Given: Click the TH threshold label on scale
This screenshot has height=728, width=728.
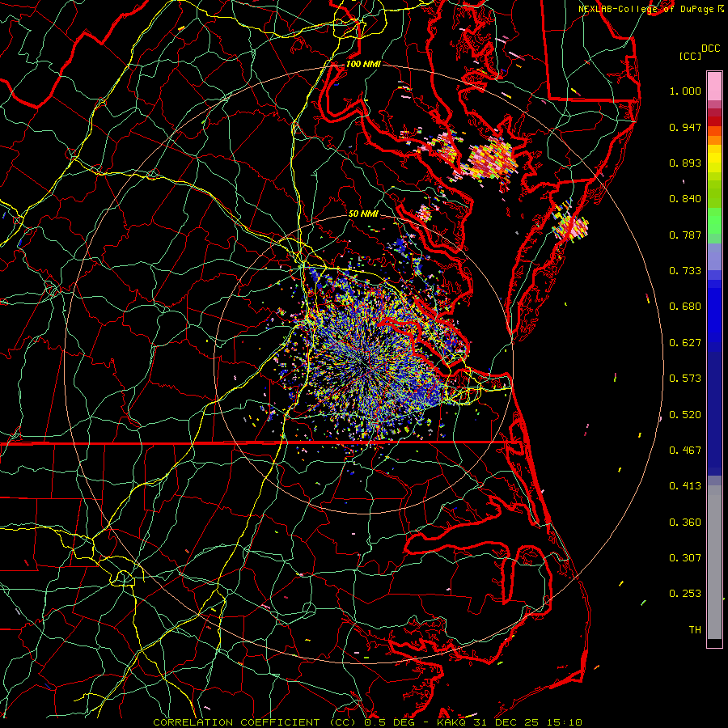Looking at the screenshot, I should (x=695, y=630).
